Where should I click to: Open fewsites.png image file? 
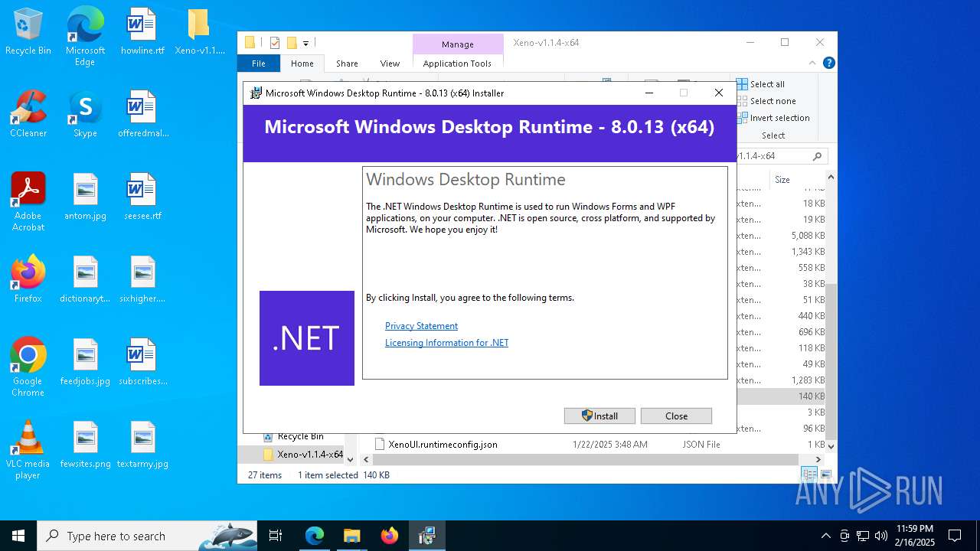pos(85,445)
